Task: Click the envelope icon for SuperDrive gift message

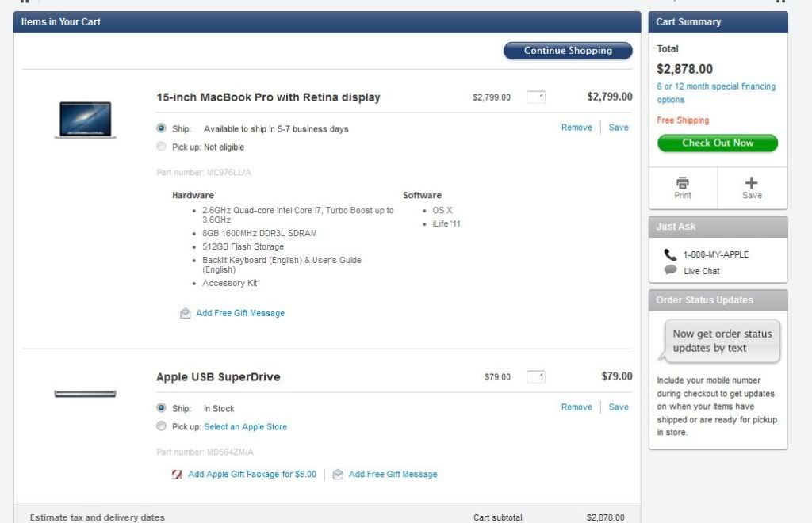Action: (x=338, y=475)
